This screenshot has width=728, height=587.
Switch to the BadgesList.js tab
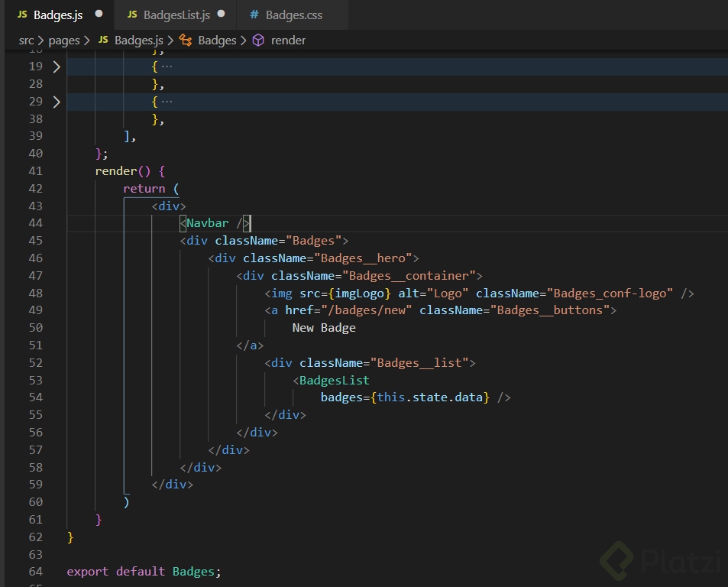click(176, 15)
